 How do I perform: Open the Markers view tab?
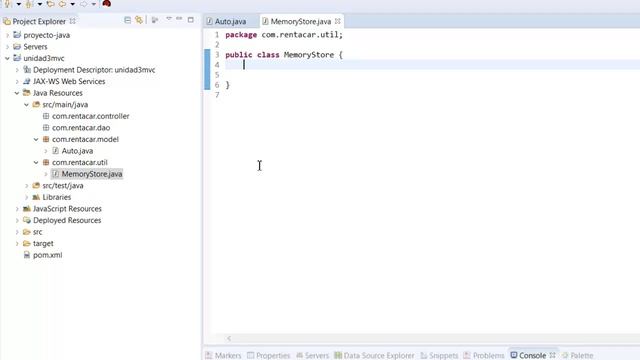[223, 356]
